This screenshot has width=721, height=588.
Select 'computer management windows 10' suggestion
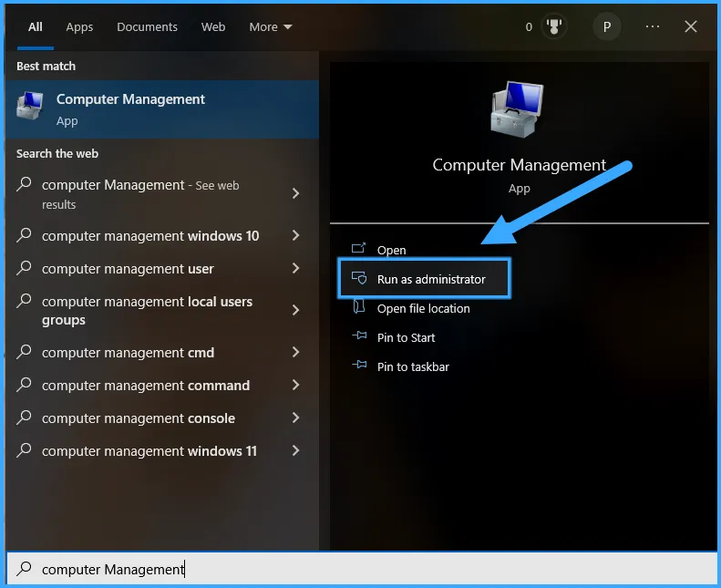point(162,236)
